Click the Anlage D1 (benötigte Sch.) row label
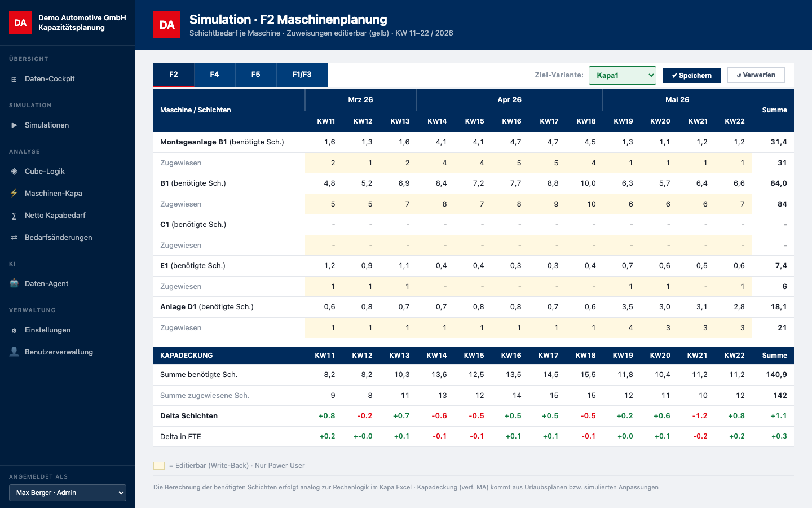Viewport: 812px width, 508px height. click(207, 307)
